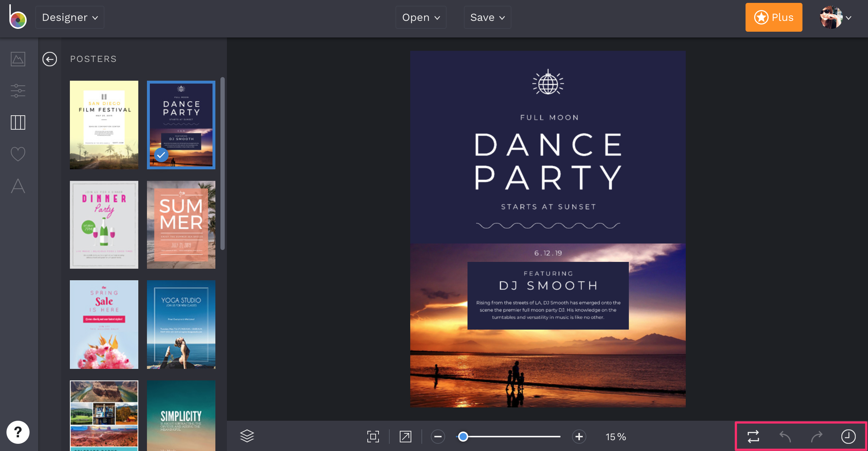This screenshot has width=868, height=451.
Task: Click the disco ball graphic on poster
Action: [x=548, y=82]
